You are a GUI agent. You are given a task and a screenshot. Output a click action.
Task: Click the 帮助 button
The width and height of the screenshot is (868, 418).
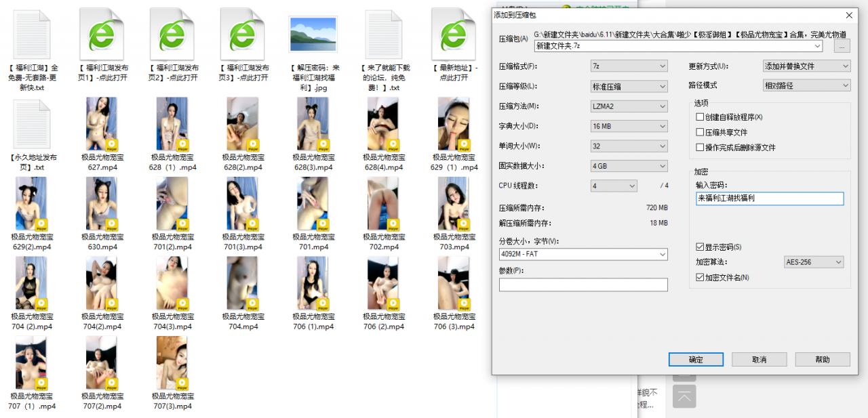pos(823,359)
